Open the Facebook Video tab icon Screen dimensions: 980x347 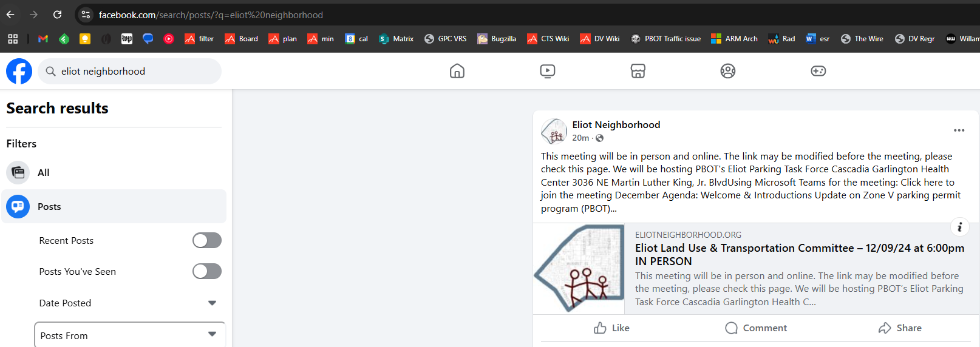(547, 71)
